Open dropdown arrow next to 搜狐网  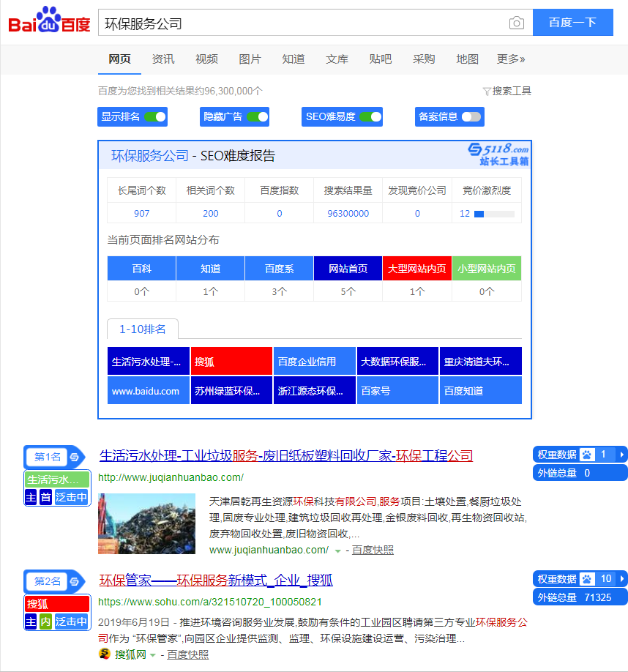tap(152, 655)
